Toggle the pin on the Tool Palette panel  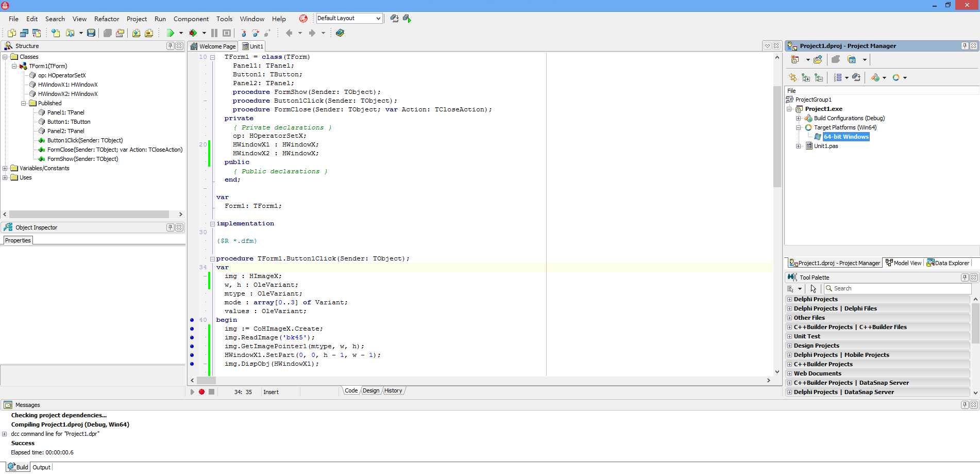coord(965,277)
